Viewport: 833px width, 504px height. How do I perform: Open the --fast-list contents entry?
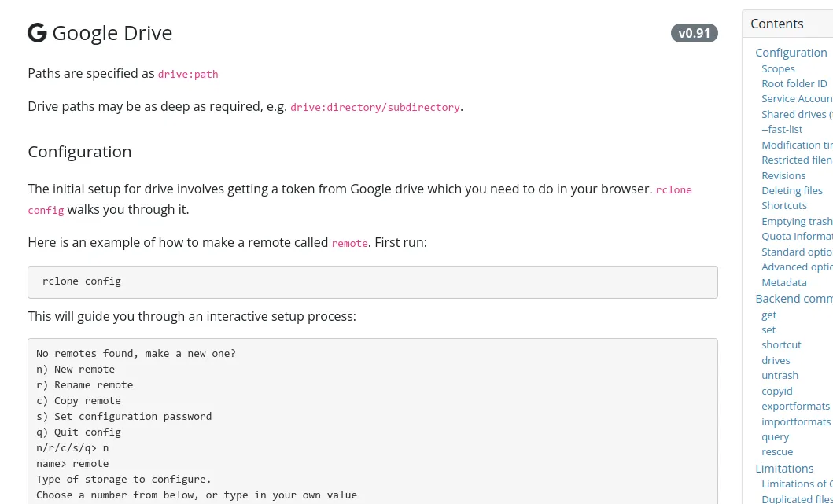782,129
